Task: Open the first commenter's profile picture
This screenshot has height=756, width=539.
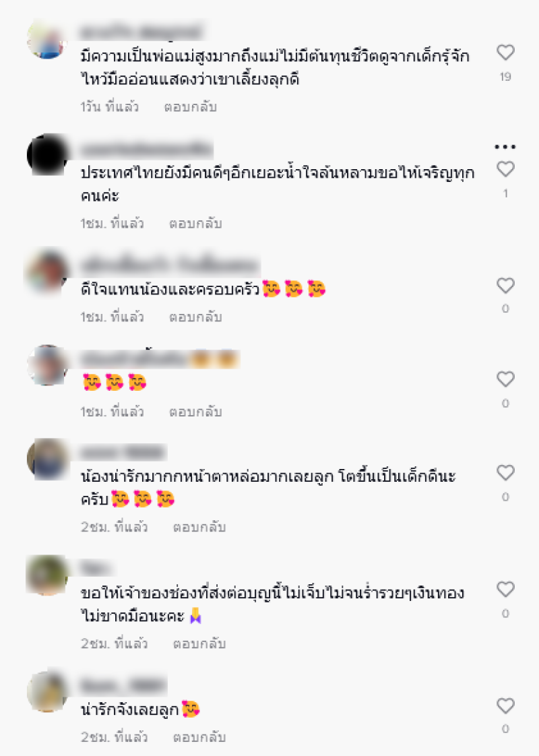Action: click(x=46, y=38)
